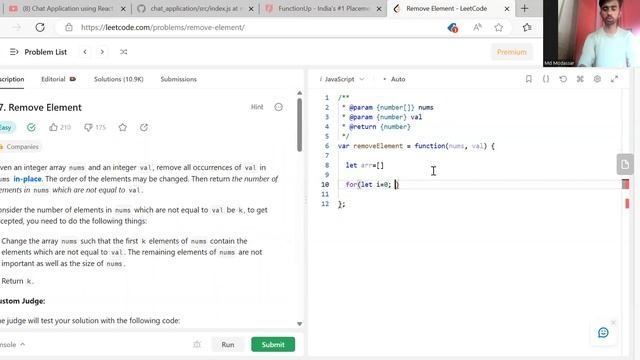Go to previous problem arrow
Image resolution: width=640 pixels, height=360 pixels.
tap(85, 52)
